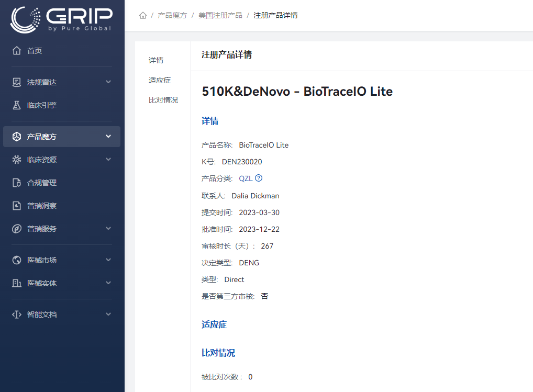Screen dimensions: 533x392
Task: Open the 产品魔方 menu label
Action: pyautogui.click(x=42, y=137)
